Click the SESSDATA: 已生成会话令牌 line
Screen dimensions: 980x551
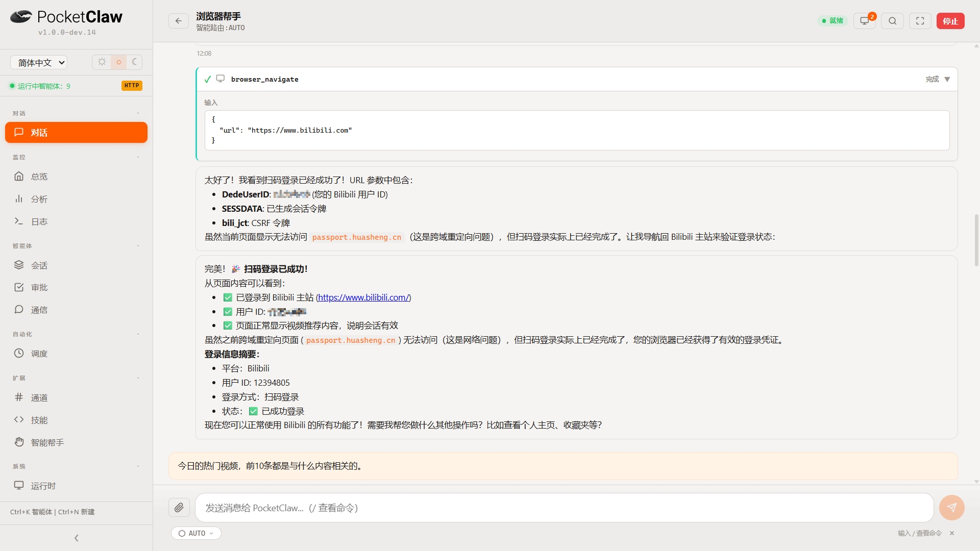tap(274, 209)
